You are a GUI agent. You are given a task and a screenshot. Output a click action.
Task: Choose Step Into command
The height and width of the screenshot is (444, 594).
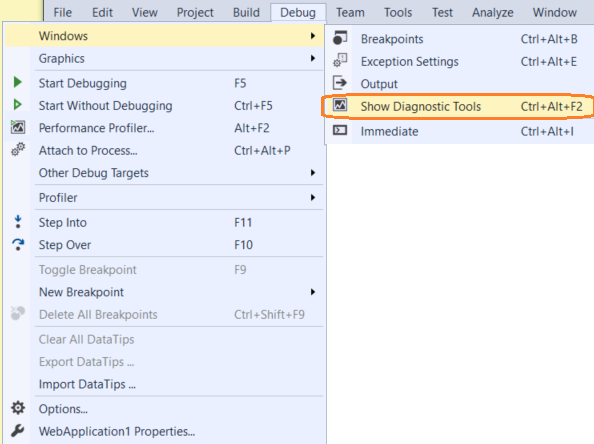tap(164, 222)
